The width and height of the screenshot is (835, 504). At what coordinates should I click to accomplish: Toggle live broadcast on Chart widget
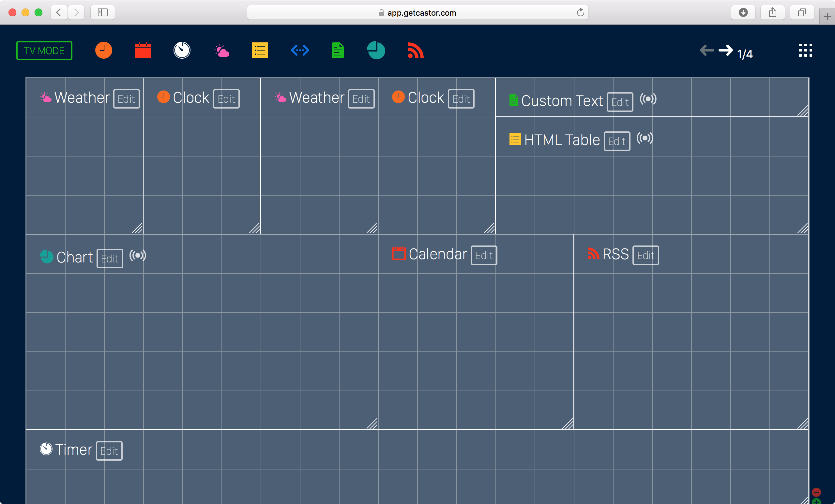[x=138, y=255]
